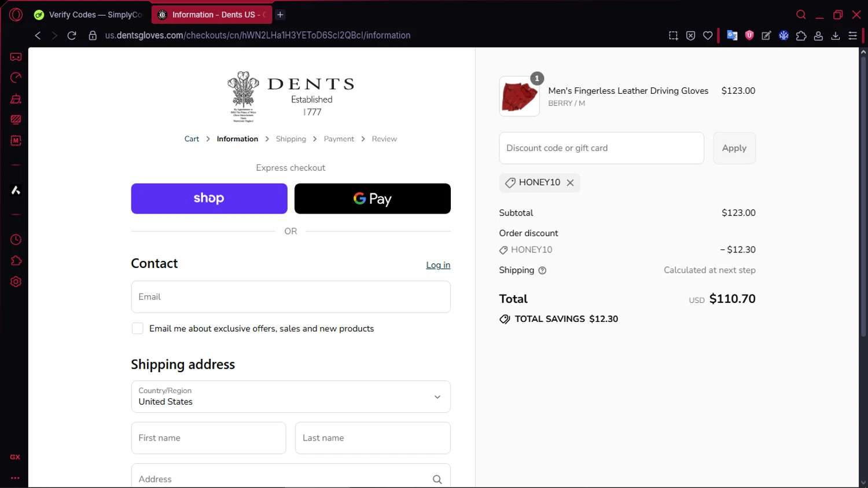Viewport: 868px width, 488px height.
Task: Open Settings gear icon in sidebar
Action: (x=16, y=282)
